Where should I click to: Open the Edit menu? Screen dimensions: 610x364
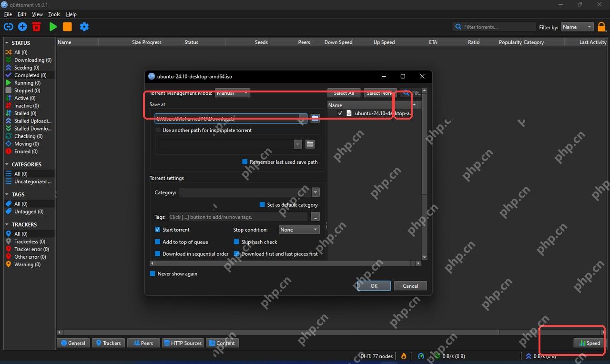pyautogui.click(x=22, y=14)
